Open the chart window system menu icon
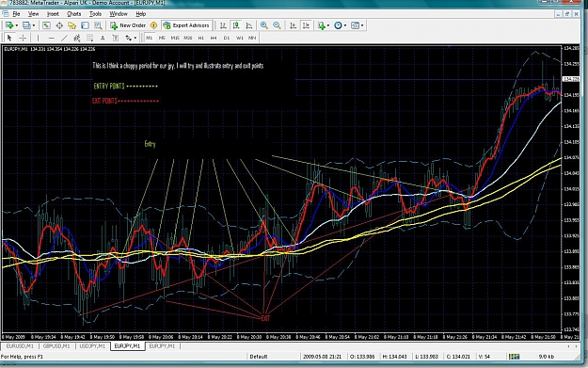Viewport: 588px width, 368px height. point(6,14)
